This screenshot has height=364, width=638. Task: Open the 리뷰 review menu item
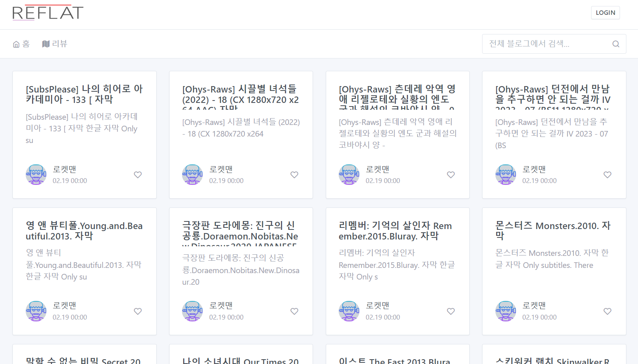55,44
